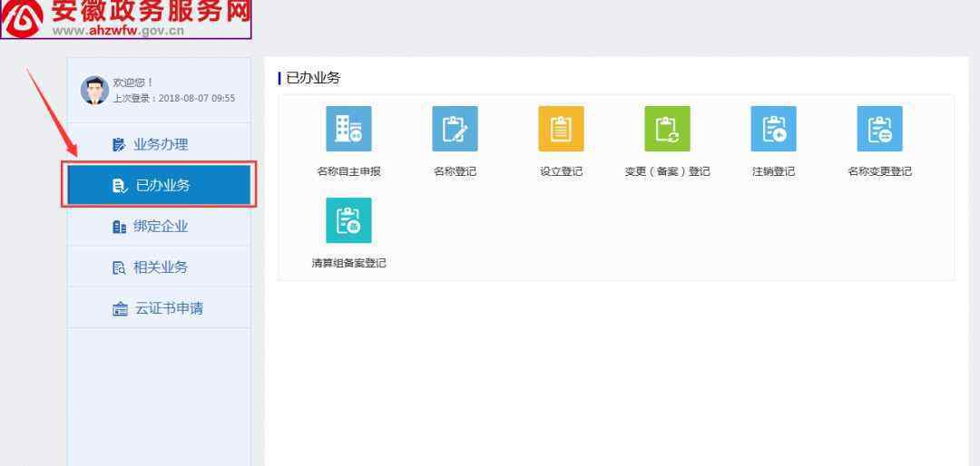Click the 名称自主申报 label
Screen dimensions: 980x466
348,171
